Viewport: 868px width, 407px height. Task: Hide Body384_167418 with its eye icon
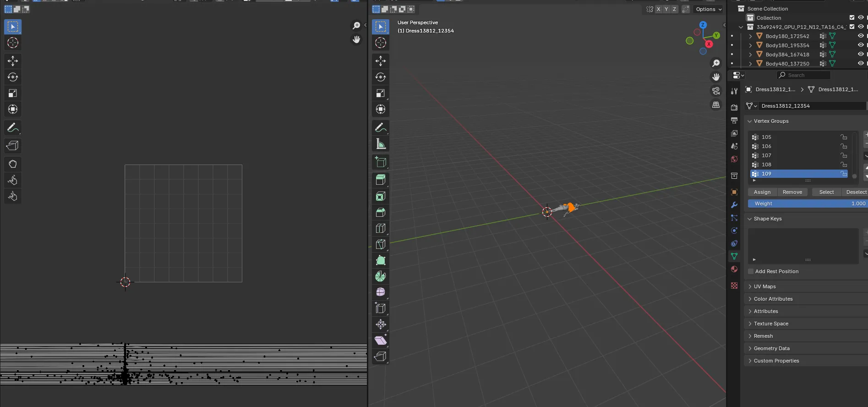pos(861,54)
